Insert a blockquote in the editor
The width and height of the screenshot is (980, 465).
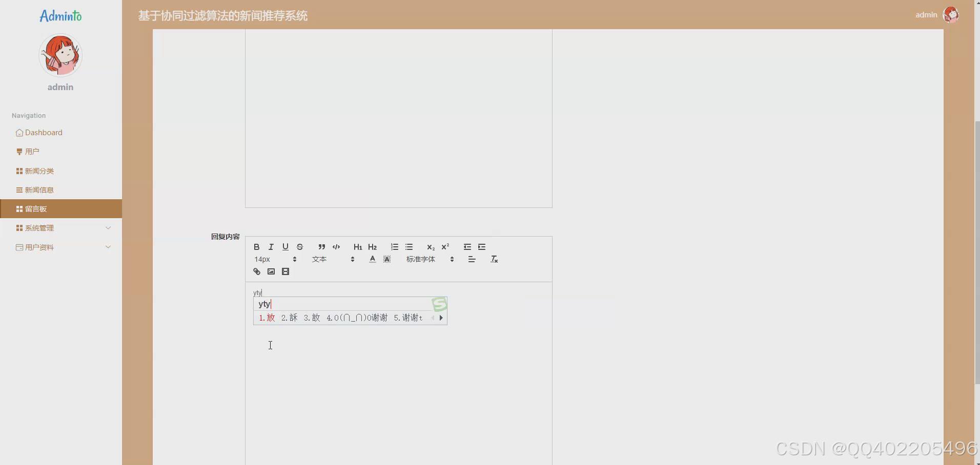321,247
